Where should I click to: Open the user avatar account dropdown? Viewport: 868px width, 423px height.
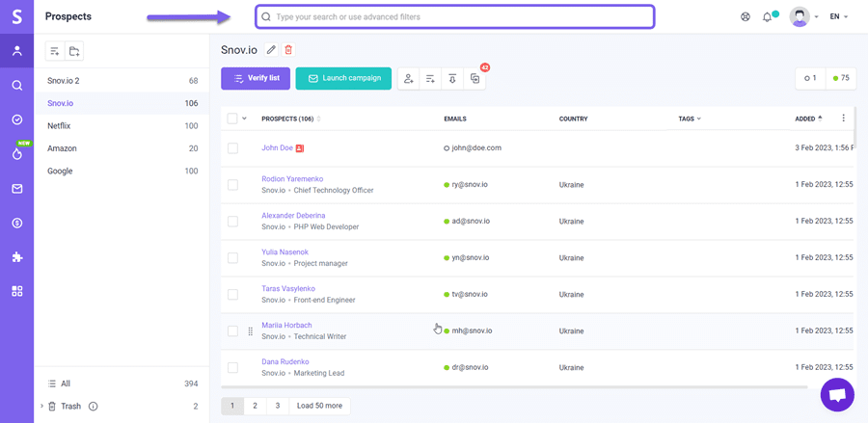click(803, 16)
